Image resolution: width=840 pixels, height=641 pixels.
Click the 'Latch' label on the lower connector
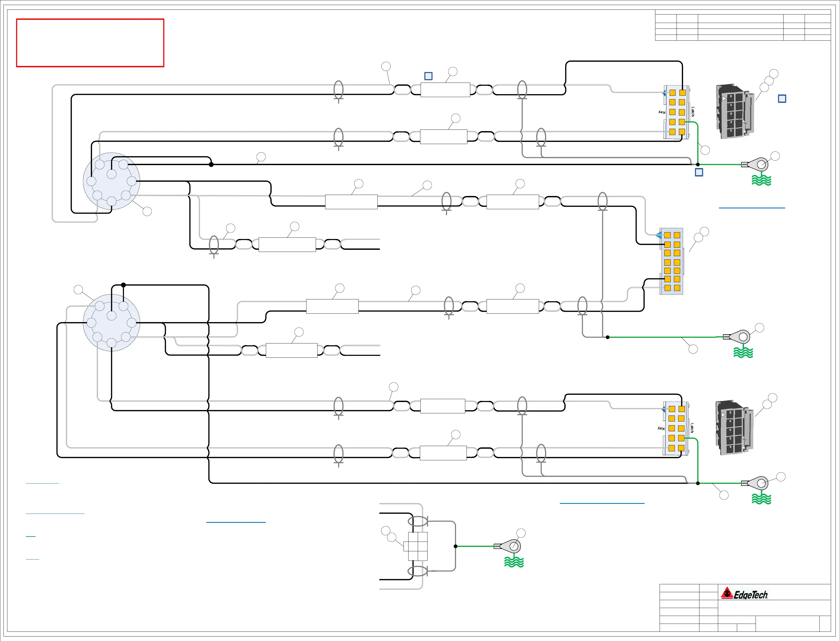[692, 428]
